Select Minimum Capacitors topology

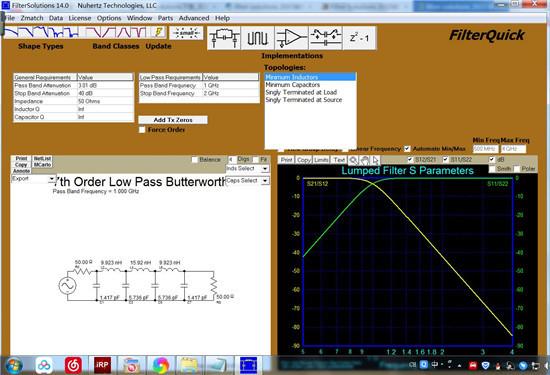pyautogui.click(x=293, y=85)
